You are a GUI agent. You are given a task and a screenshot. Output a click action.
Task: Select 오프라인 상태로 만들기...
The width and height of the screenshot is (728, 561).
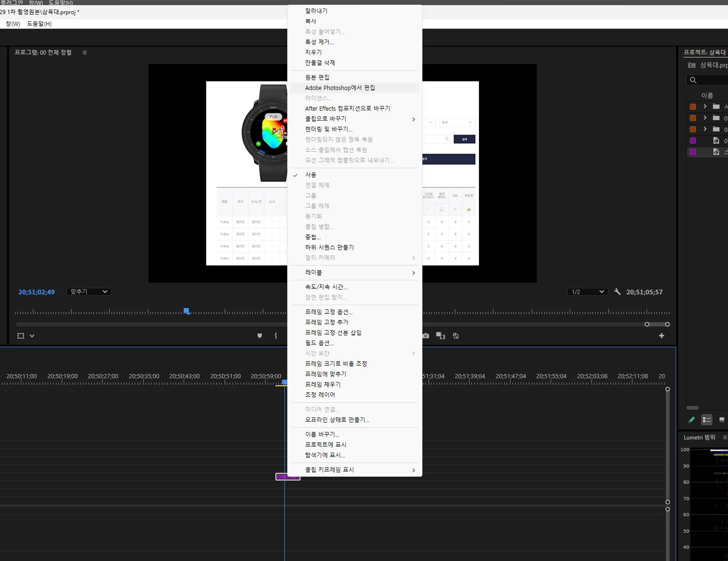coord(355,420)
